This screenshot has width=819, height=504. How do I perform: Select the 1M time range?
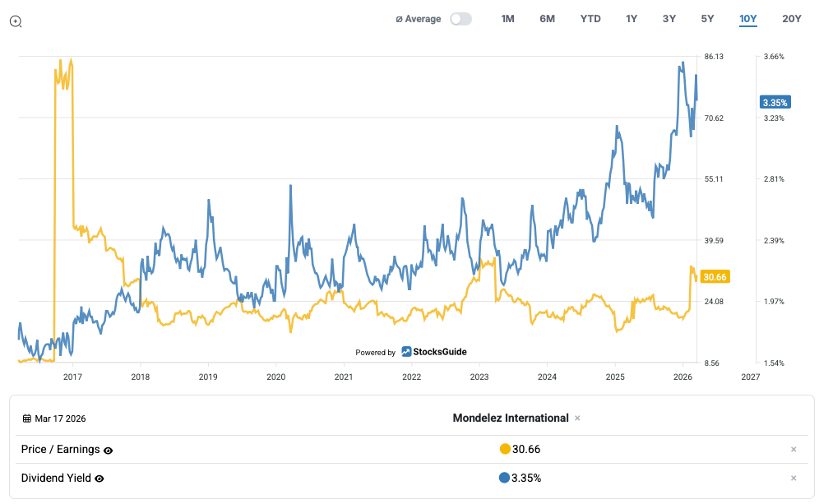(x=507, y=19)
